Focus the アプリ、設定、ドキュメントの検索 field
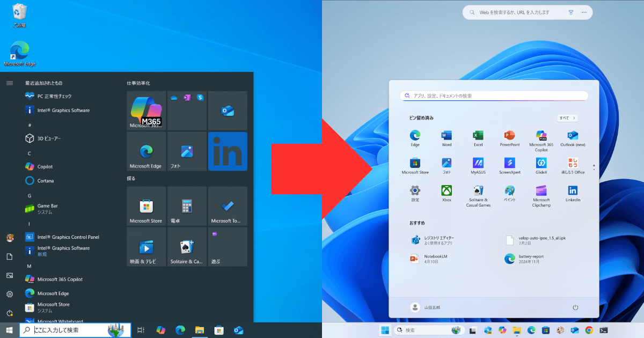 [x=494, y=95]
